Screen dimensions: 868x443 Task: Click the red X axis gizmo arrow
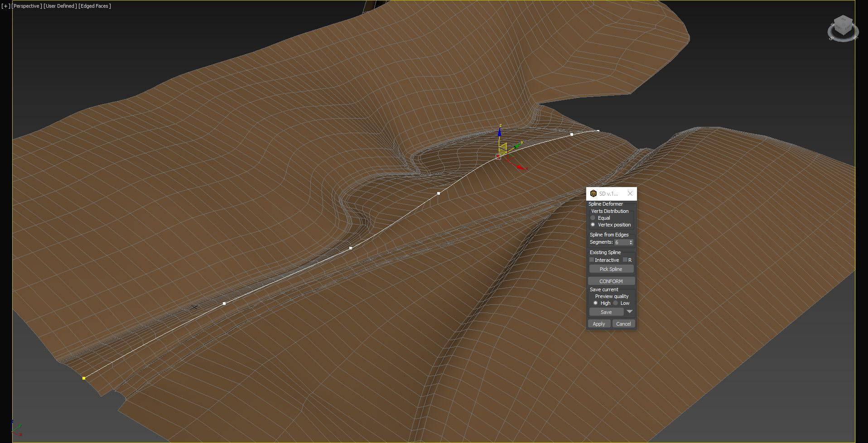pos(521,167)
